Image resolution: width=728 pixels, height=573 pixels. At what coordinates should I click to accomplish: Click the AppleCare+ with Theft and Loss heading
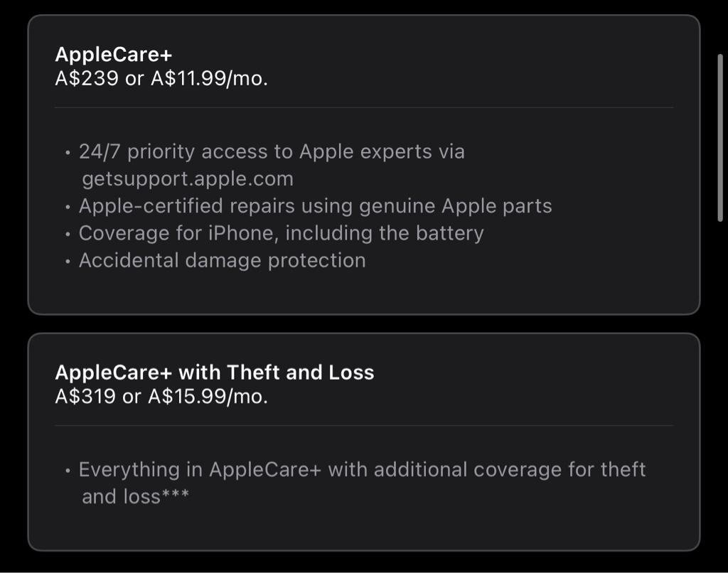tap(215, 373)
